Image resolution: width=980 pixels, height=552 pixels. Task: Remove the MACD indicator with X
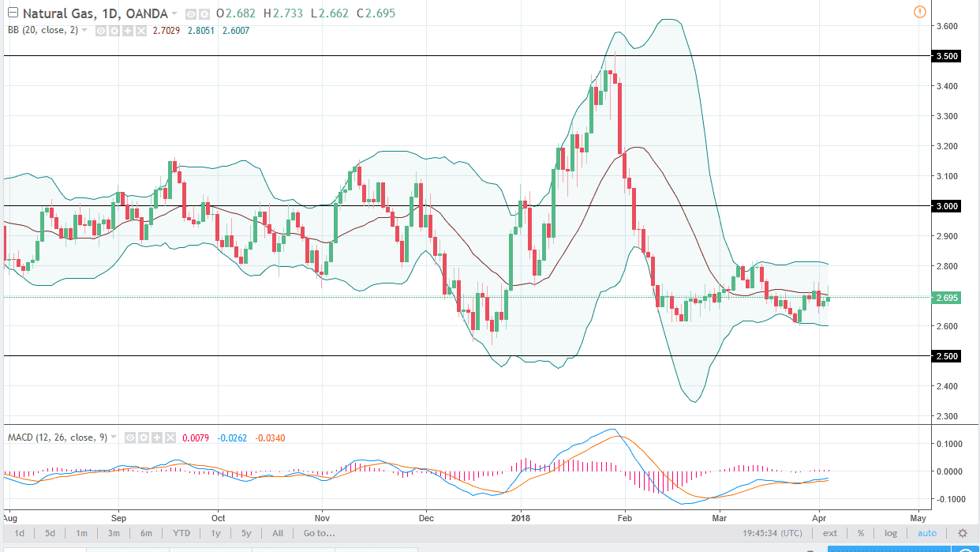pos(170,437)
